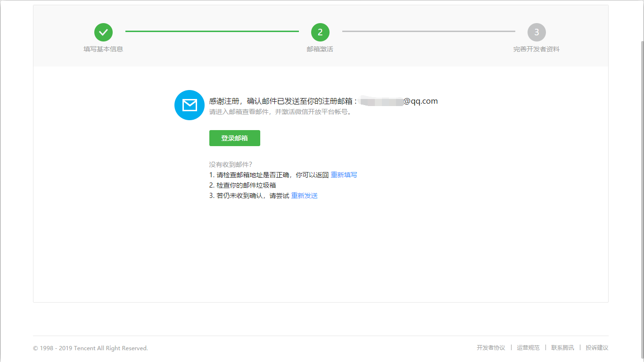644x362 pixels.
Task: Open the 运营规范 footer link
Action: (528, 347)
